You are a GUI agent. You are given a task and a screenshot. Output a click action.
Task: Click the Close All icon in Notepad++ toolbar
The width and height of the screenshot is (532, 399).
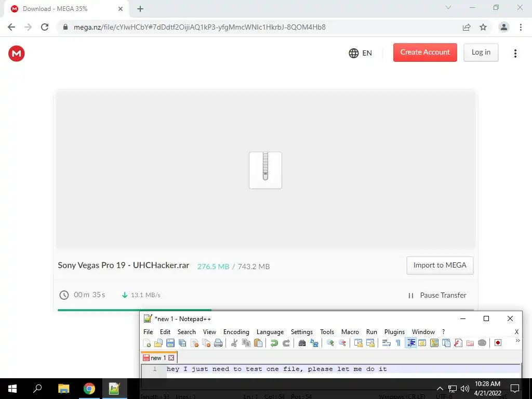point(206,343)
